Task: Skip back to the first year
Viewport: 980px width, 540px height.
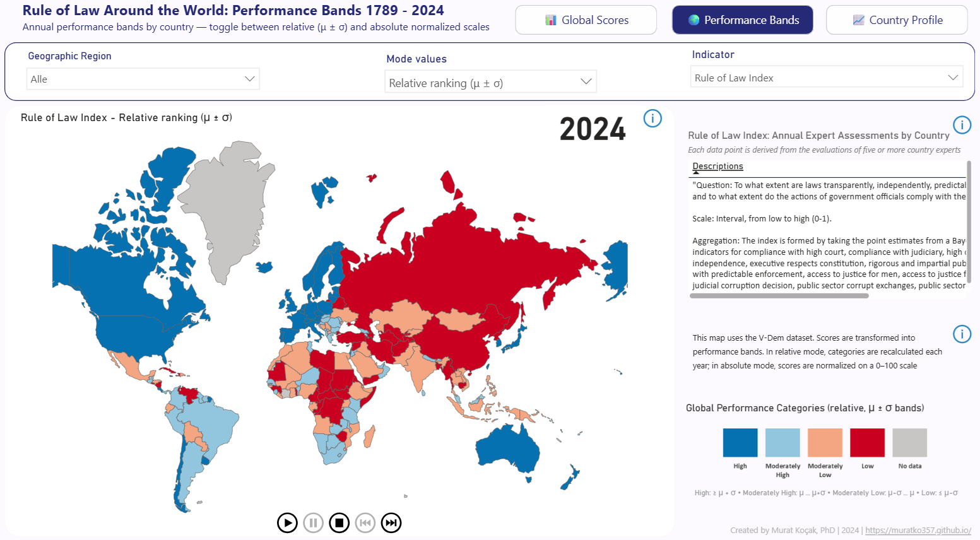Action: coord(365,522)
